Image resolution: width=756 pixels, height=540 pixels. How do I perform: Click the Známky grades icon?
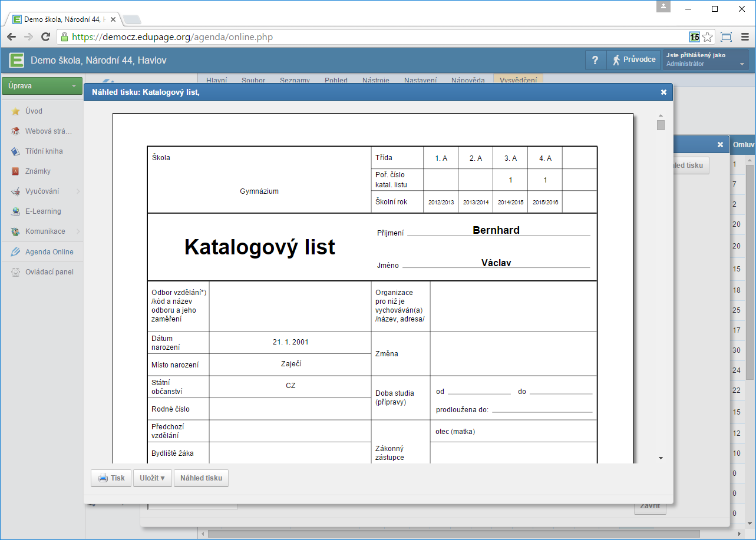16,171
